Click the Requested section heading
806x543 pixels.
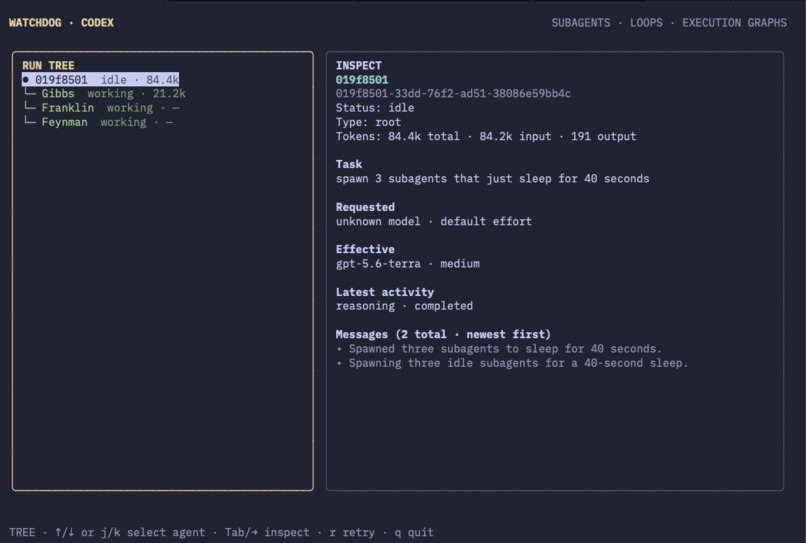365,207
